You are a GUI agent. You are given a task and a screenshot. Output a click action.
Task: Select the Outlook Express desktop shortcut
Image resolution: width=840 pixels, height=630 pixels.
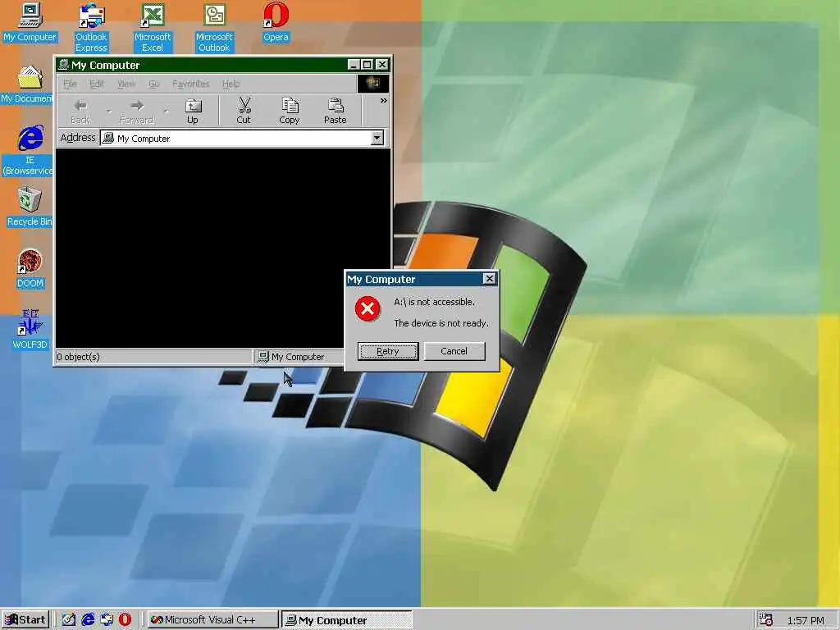[91, 27]
